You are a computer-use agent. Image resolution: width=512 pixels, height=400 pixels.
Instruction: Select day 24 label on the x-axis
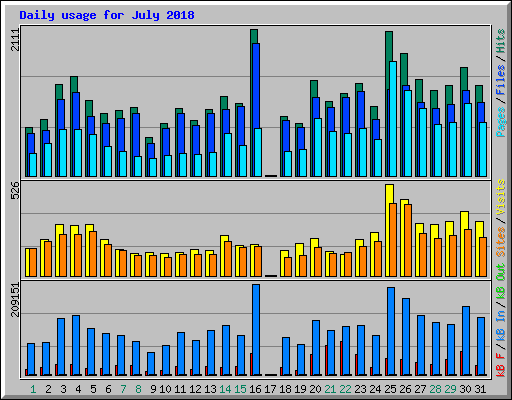(x=375, y=389)
